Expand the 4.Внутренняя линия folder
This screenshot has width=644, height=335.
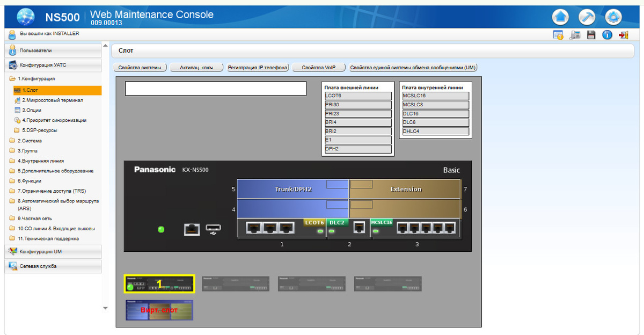point(36,161)
